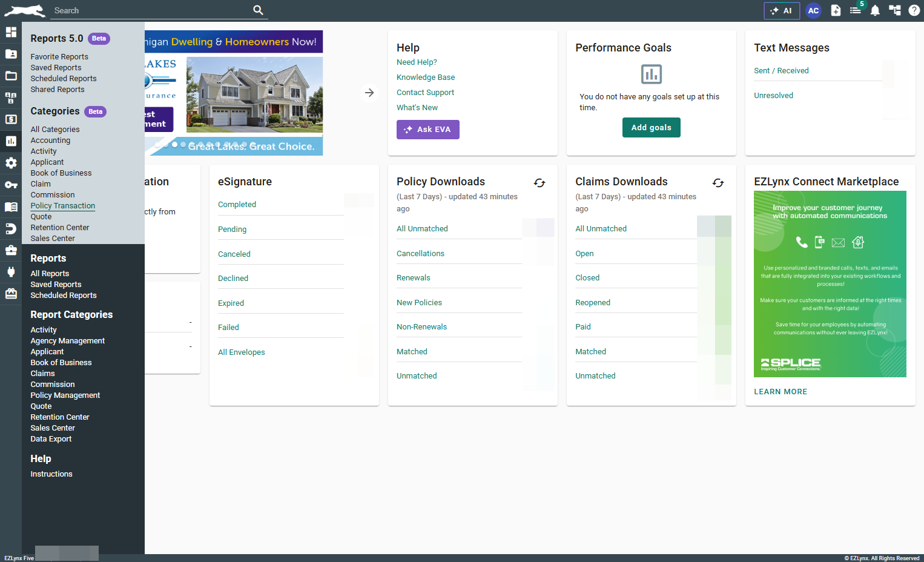Open the task list icon with badge 5

[856, 10]
